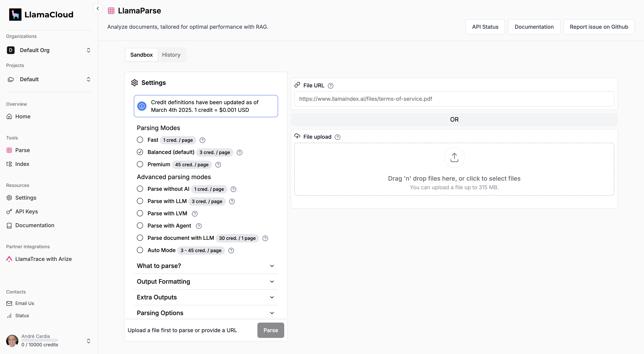The width and height of the screenshot is (644, 354).
Task: Open LlamaTrace with Arize integration
Action: click(x=43, y=259)
